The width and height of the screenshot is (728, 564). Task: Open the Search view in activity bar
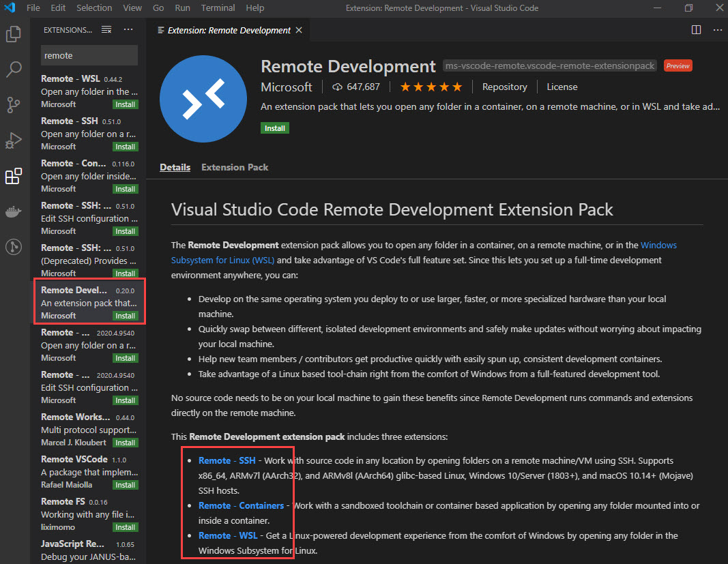tap(14, 70)
